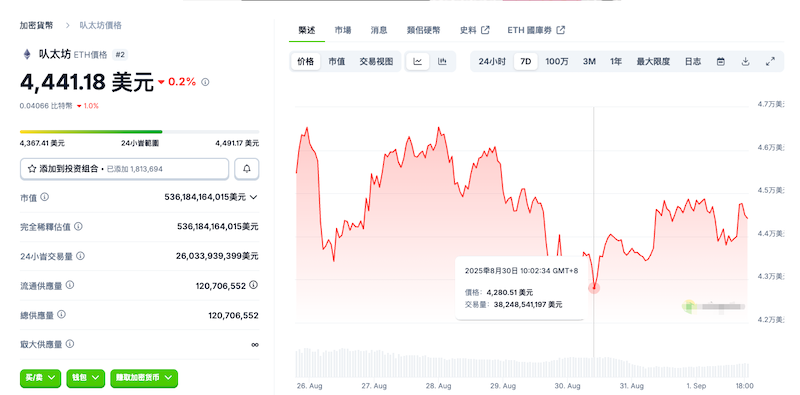Open the 买/卖 dropdown
Viewport: 800px width, 395px height.
point(40,378)
